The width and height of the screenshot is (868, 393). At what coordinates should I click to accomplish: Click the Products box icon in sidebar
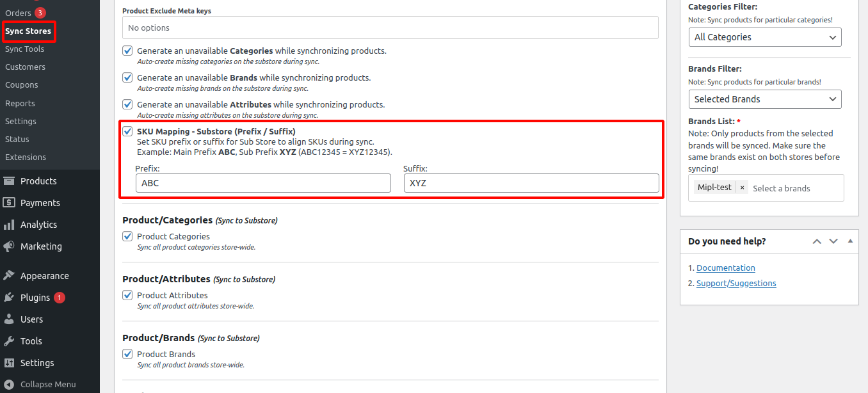[x=9, y=181]
